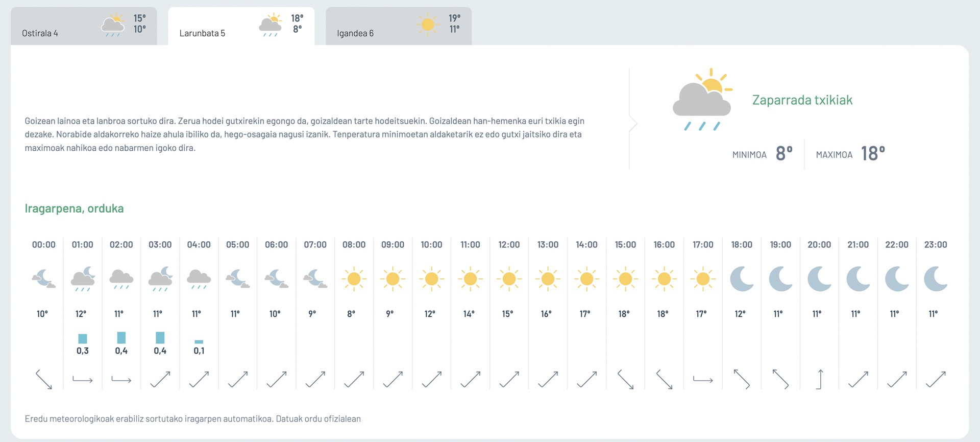Click the large Zaparrada txikiak weather icon
This screenshot has height=442, width=980.
[703, 99]
